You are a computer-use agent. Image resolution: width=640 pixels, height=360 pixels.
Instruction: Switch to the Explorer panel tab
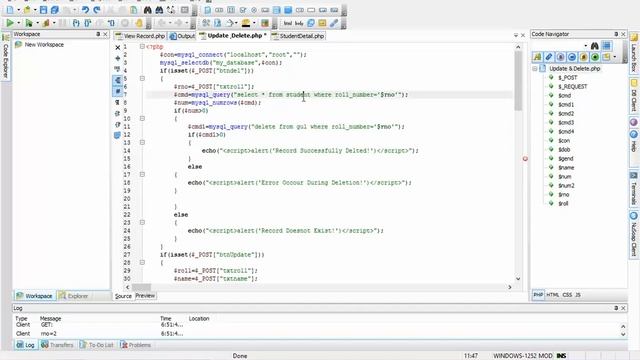tap(73, 296)
